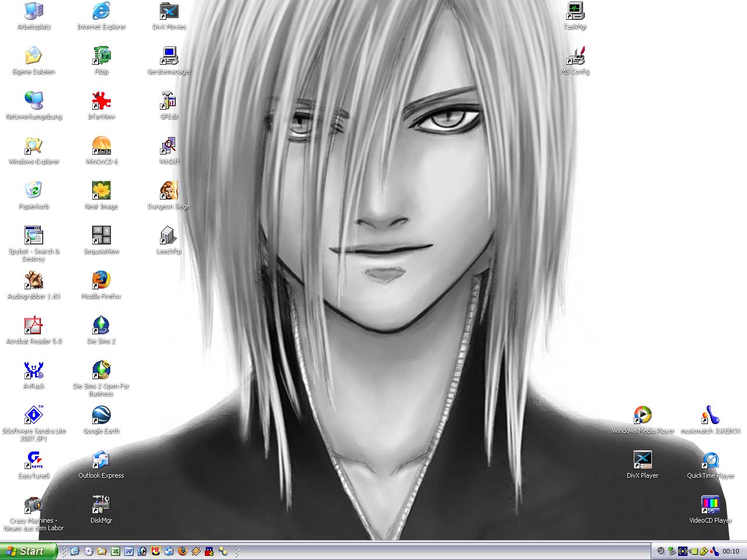Select the Spybot - Search & Destroy shortcut
This screenshot has height=560, width=747.
click(34, 244)
